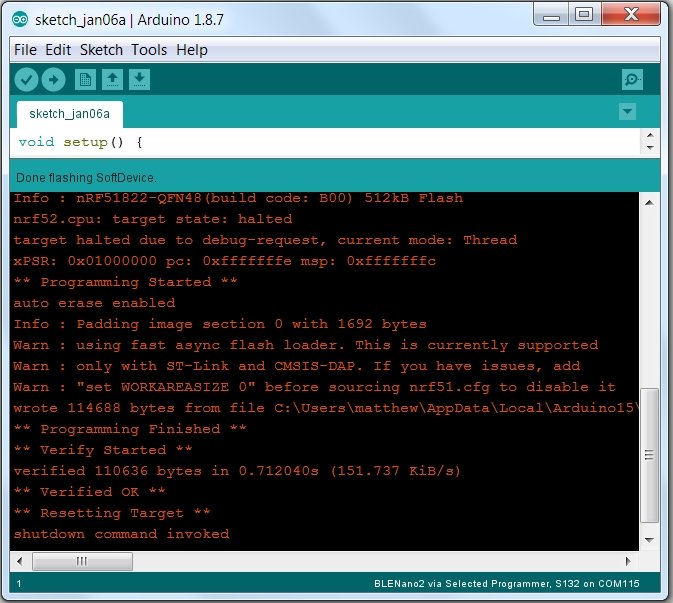Select the sketch_jan06a tab
673x603 pixels.
pos(70,114)
